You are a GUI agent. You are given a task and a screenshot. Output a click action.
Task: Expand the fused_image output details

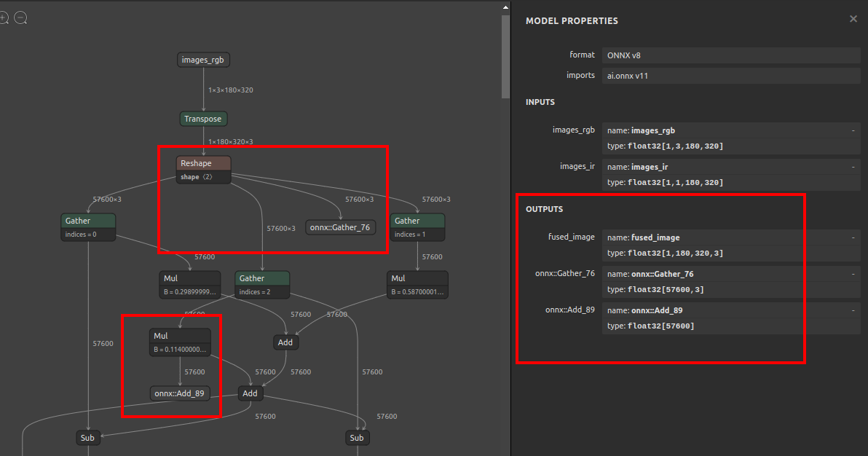pyautogui.click(x=853, y=237)
